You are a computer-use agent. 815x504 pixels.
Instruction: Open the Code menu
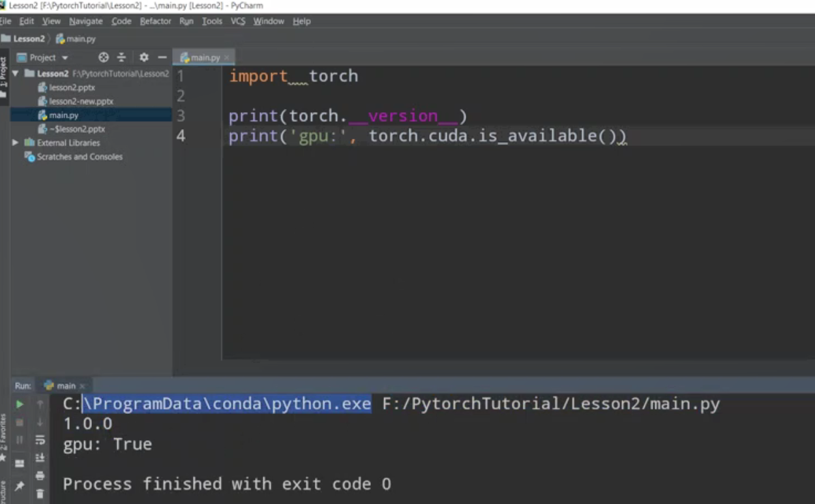pyautogui.click(x=121, y=21)
